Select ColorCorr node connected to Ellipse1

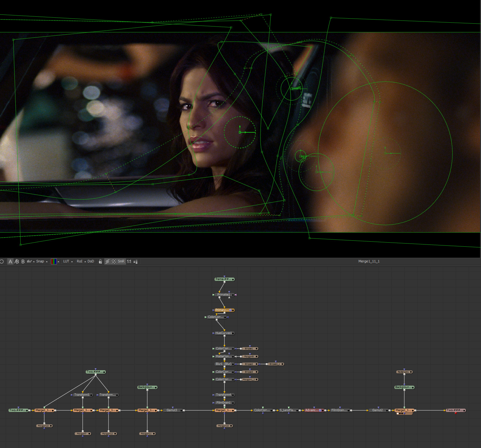(x=224, y=348)
